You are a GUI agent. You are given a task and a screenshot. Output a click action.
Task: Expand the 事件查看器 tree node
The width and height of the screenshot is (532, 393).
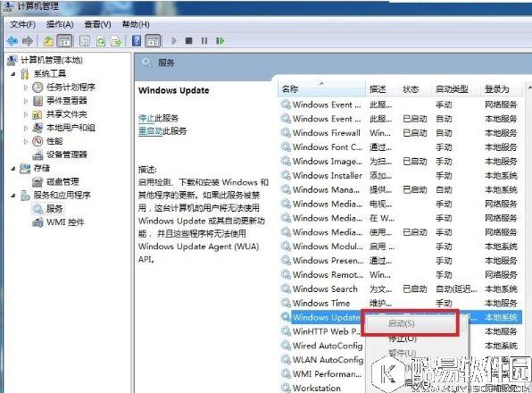click(x=26, y=101)
